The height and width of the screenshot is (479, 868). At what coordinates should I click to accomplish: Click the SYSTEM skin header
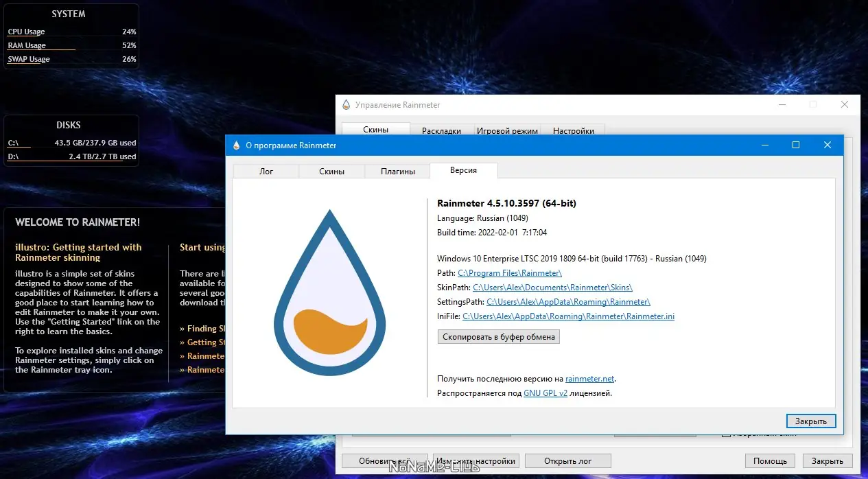(x=69, y=14)
